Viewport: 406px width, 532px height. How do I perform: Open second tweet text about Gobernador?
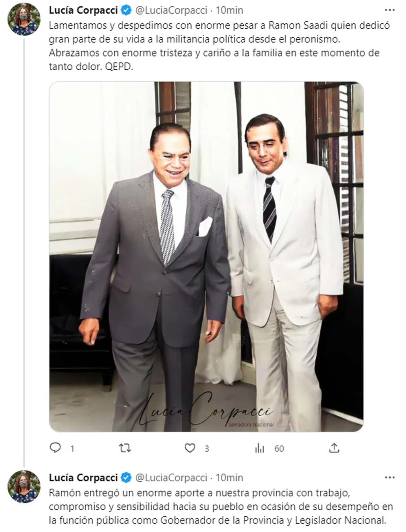click(221, 507)
